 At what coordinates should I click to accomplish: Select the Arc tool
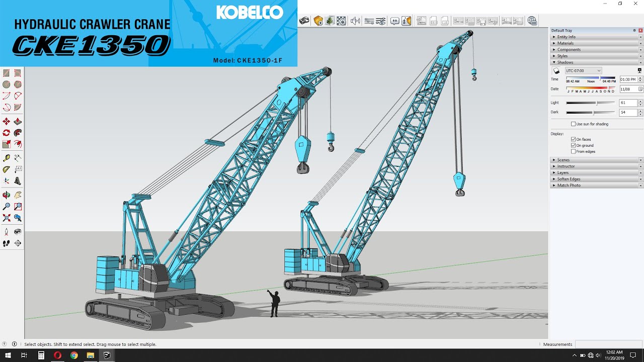[x=6, y=96]
